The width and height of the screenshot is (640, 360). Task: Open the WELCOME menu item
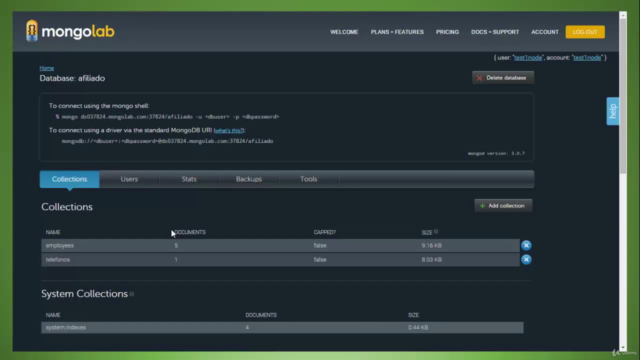click(x=344, y=32)
